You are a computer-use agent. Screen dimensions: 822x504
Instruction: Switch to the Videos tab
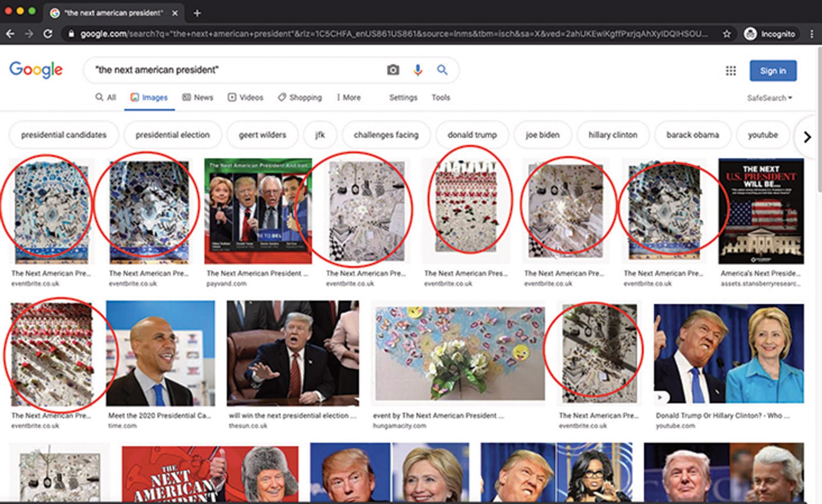tap(245, 98)
